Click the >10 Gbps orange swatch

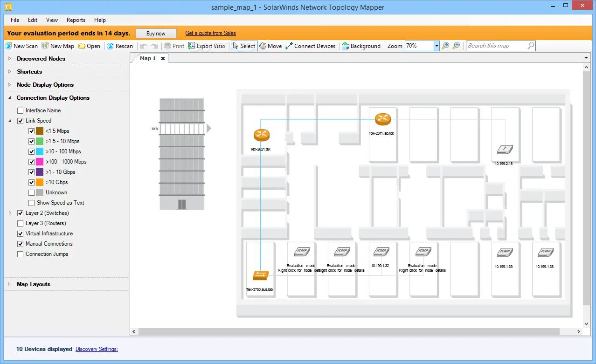(x=40, y=182)
